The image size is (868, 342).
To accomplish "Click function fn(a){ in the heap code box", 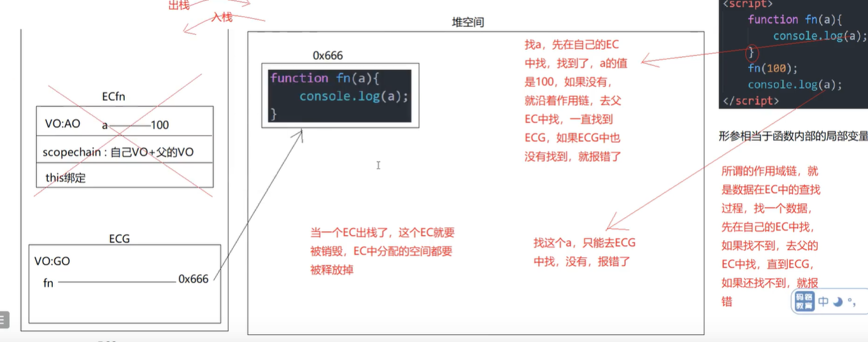I will 324,78.
